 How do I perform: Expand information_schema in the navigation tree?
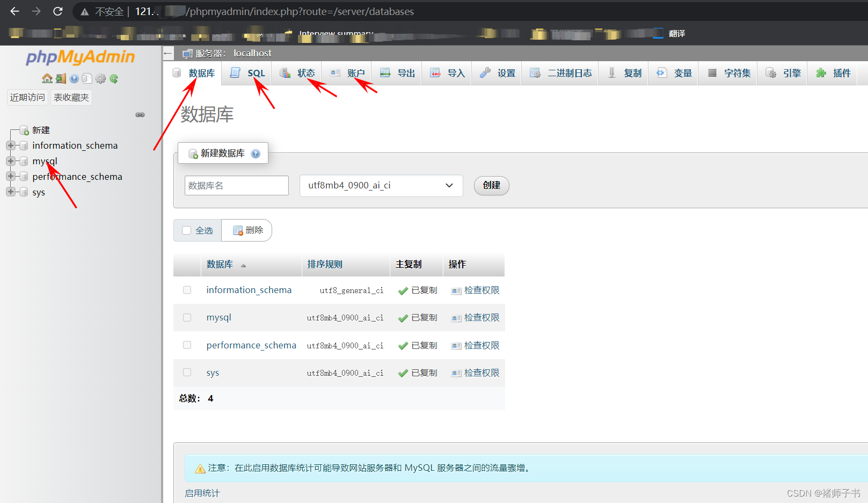10,145
